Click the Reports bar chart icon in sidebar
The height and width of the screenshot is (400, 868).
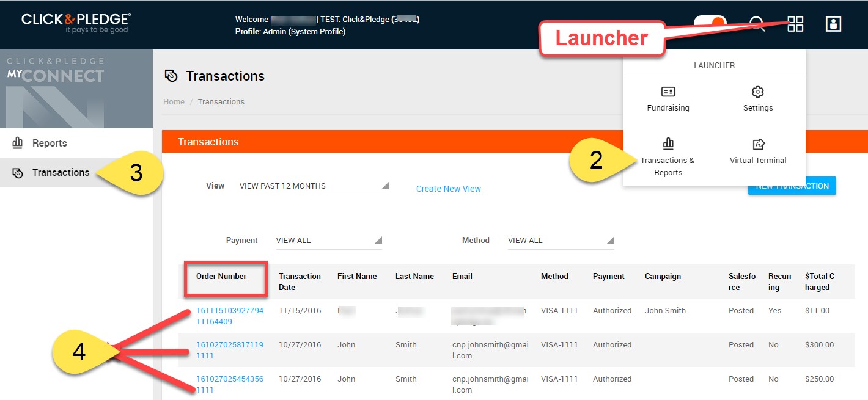18,143
